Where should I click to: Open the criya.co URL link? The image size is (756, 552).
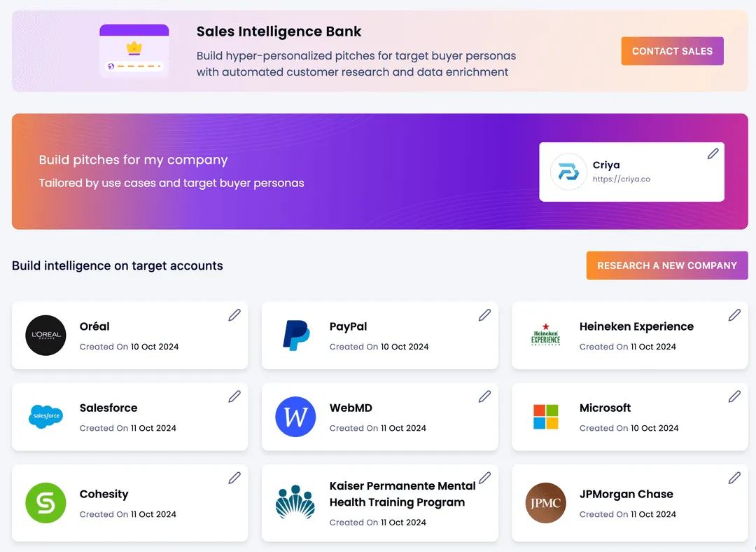click(x=622, y=179)
